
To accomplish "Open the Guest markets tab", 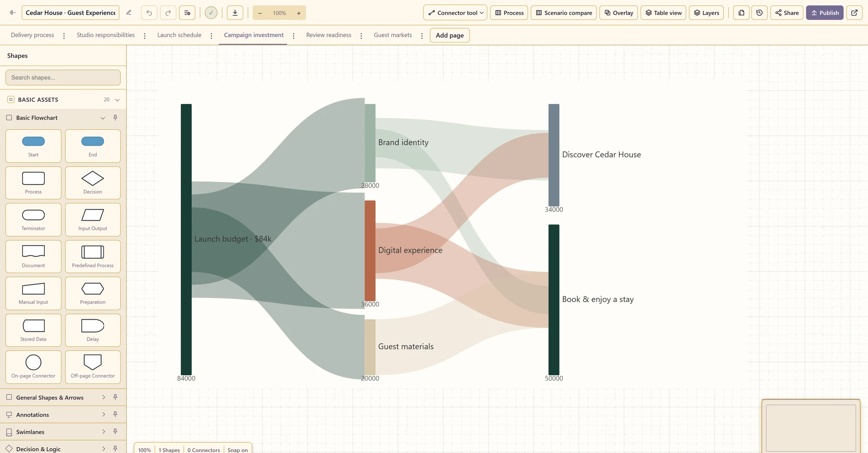I will [x=393, y=35].
